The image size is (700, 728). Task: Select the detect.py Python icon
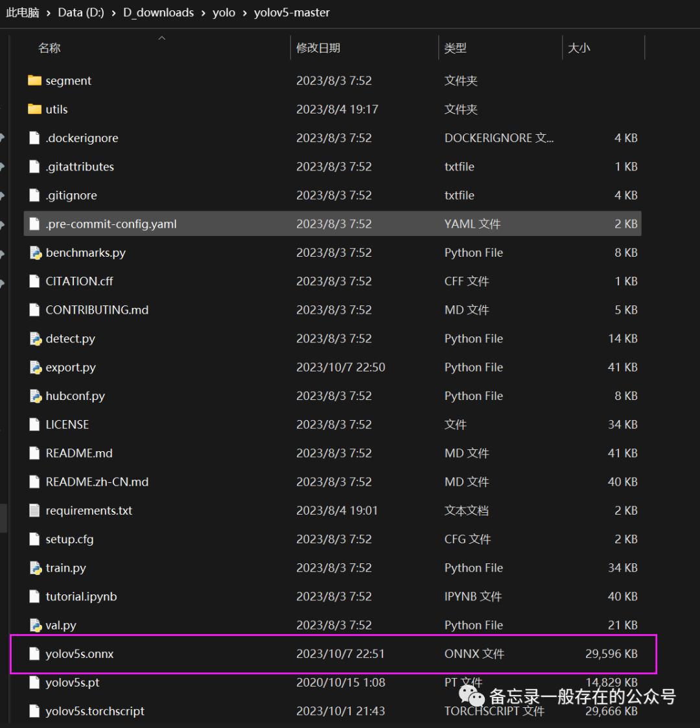(35, 338)
